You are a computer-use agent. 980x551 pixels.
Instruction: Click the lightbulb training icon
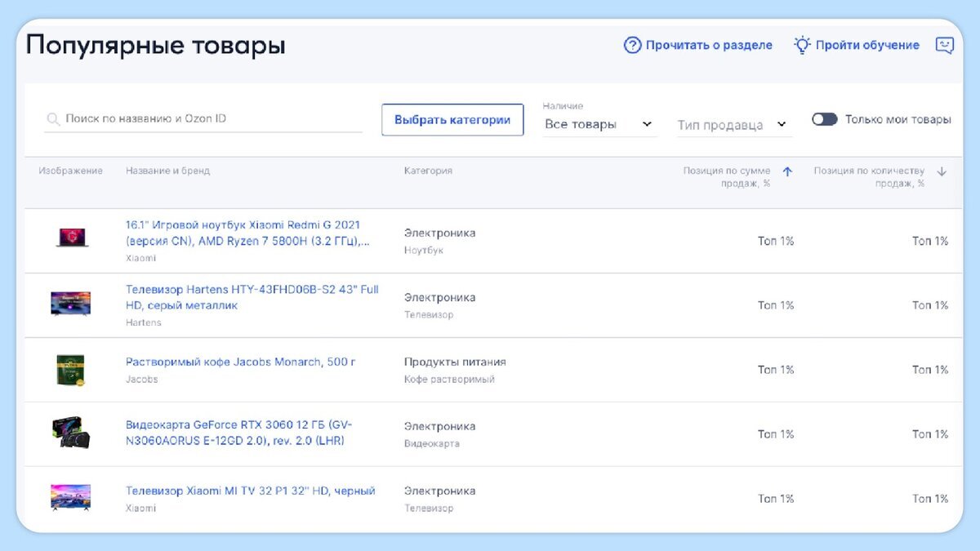802,45
